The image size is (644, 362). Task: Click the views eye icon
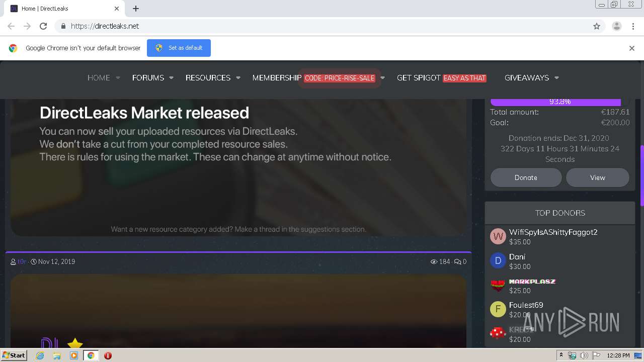point(434,261)
